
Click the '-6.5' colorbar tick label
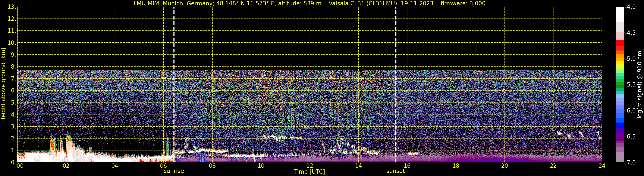pos(630,137)
